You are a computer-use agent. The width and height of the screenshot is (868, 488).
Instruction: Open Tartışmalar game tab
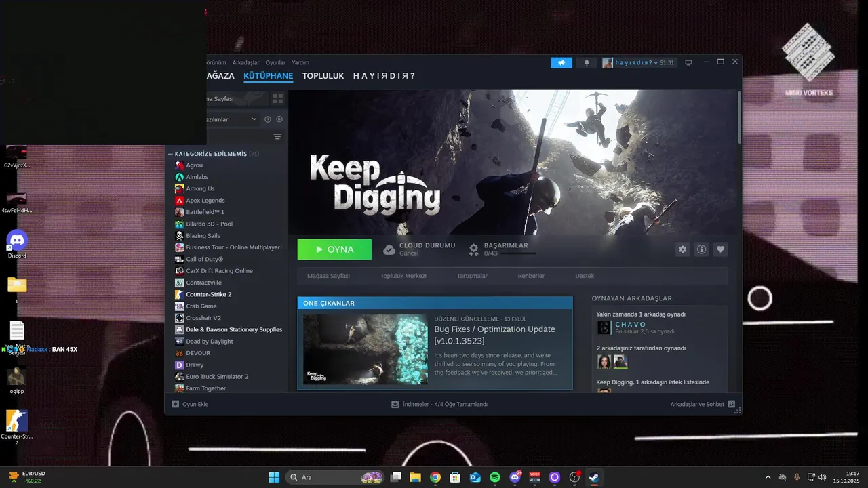tap(472, 276)
